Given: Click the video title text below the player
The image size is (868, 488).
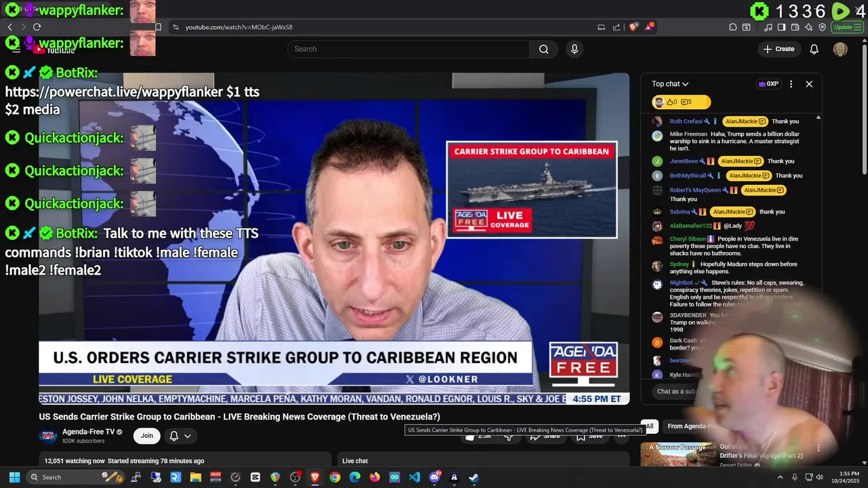Looking at the screenshot, I should point(239,417).
